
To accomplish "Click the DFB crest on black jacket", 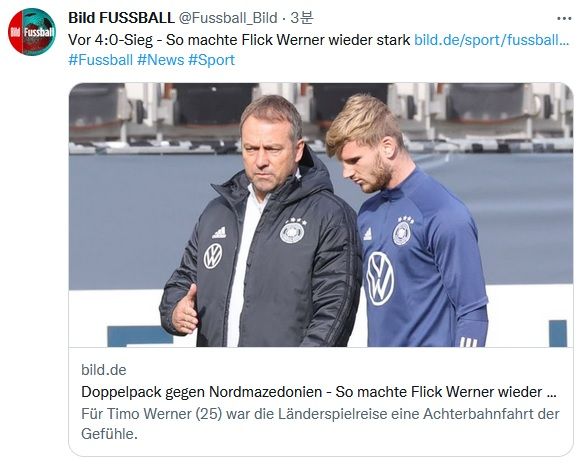I will click(x=292, y=232).
